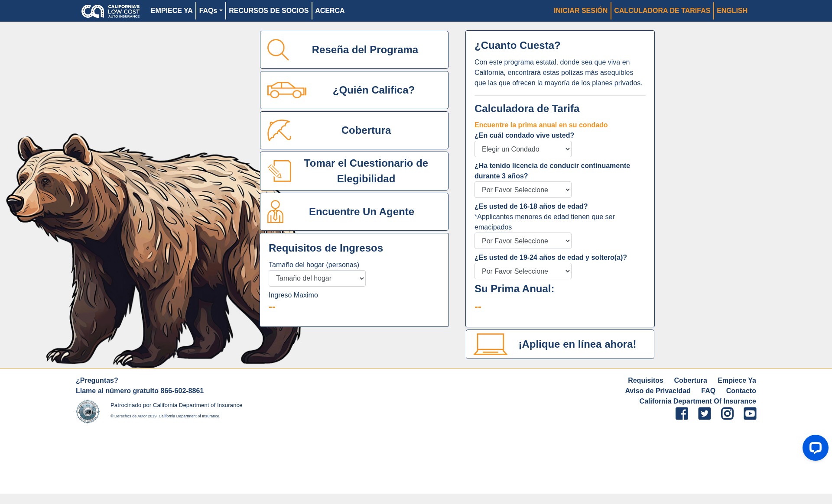832x504 pixels.
Task: Click the car icon next to ¿Quién Califica?
Action: tap(286, 90)
